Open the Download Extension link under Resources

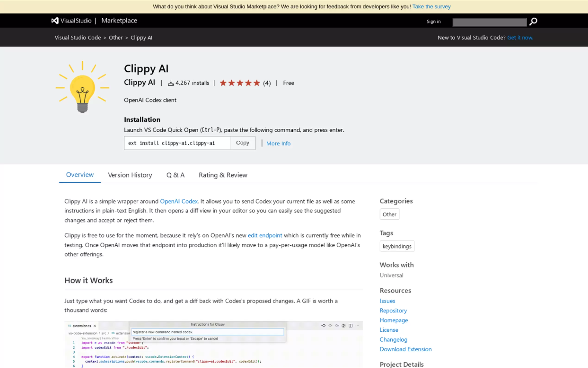(405, 349)
